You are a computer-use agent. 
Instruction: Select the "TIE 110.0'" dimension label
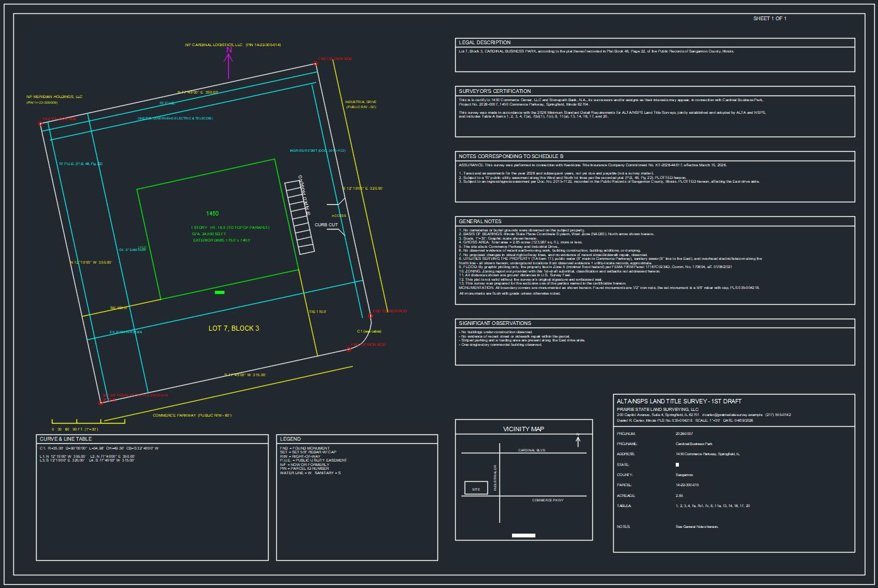tap(317, 312)
